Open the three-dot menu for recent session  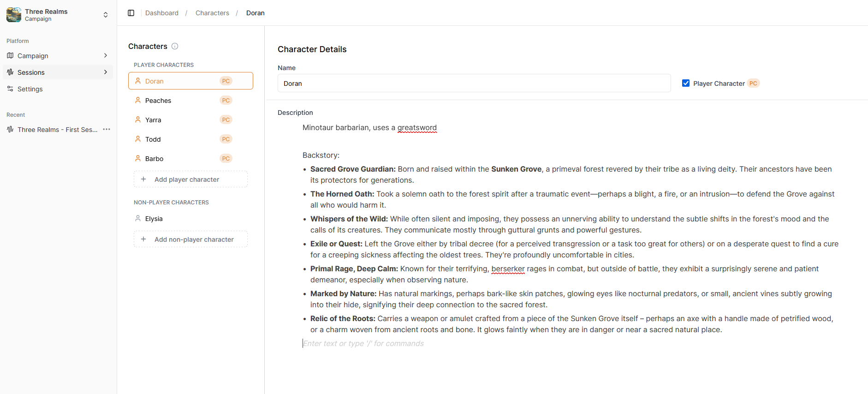[x=107, y=130]
